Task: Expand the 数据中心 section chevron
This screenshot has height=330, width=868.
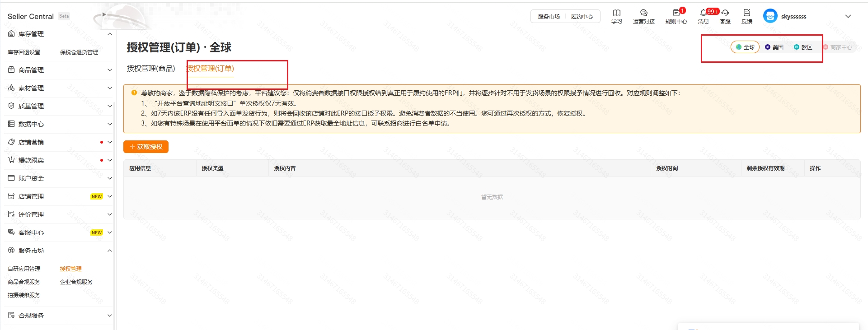Action: coord(109,124)
